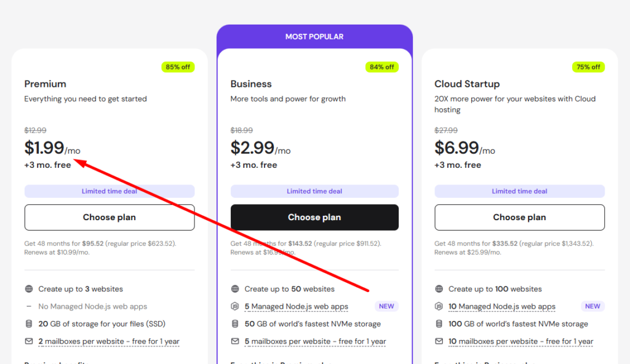Select the NVMe storage icon in Business plan
The height and width of the screenshot is (364, 630).
coord(234,323)
